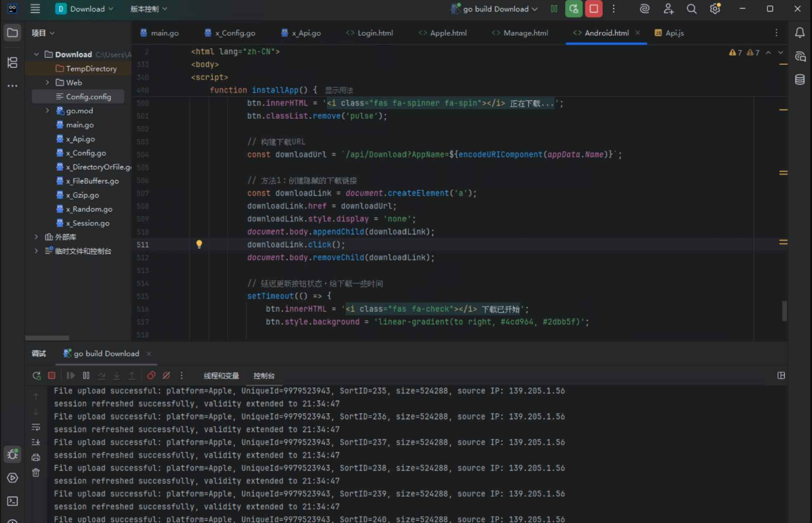This screenshot has width=812, height=523.
Task: Open x_Session.go from the project tree
Action: (x=87, y=223)
